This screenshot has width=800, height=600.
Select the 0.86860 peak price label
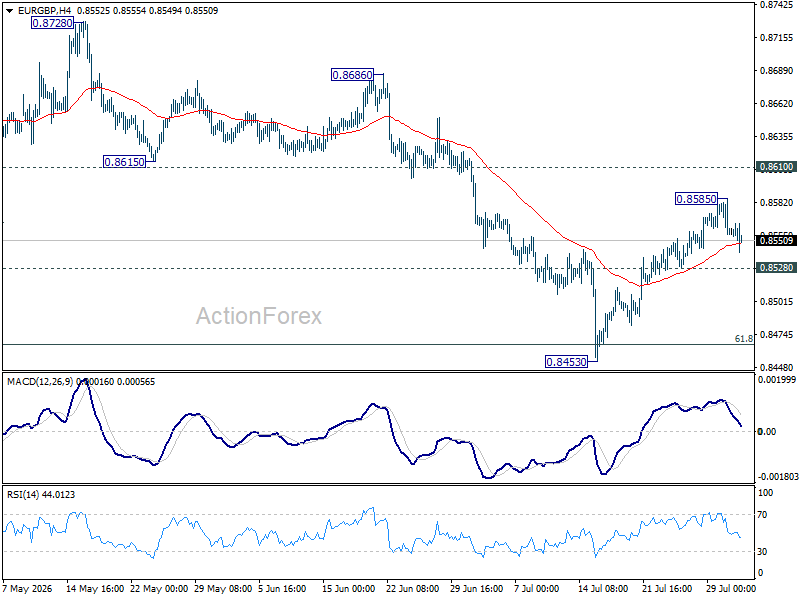(353, 75)
